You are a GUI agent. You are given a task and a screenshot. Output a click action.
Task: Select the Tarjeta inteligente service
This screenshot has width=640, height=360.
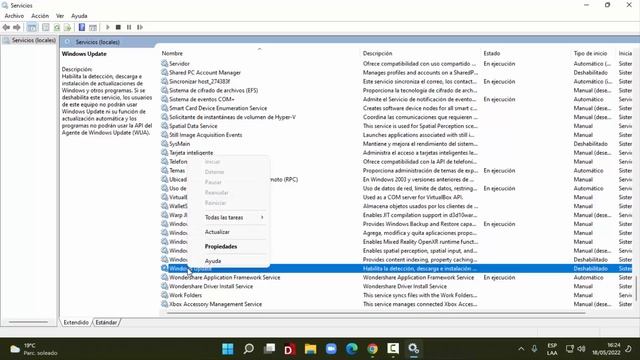point(191,153)
